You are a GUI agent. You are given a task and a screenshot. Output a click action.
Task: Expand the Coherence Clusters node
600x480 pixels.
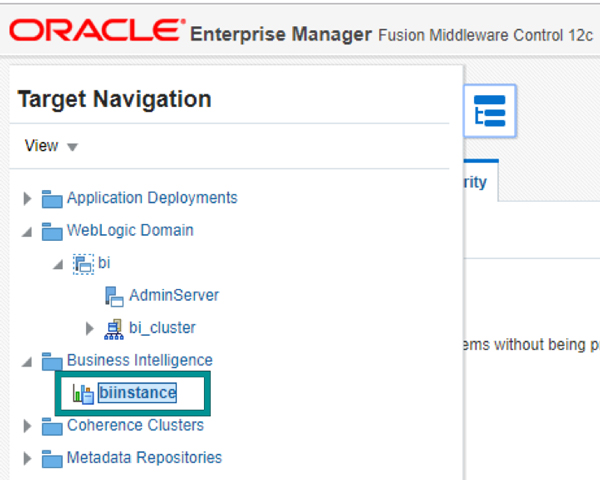27,426
